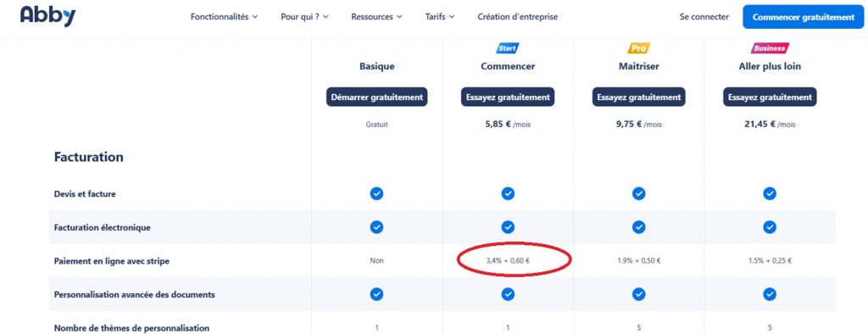The image size is (868, 334).
Task: Click Essayez gratuitement under Commencer plan
Action: click(508, 97)
